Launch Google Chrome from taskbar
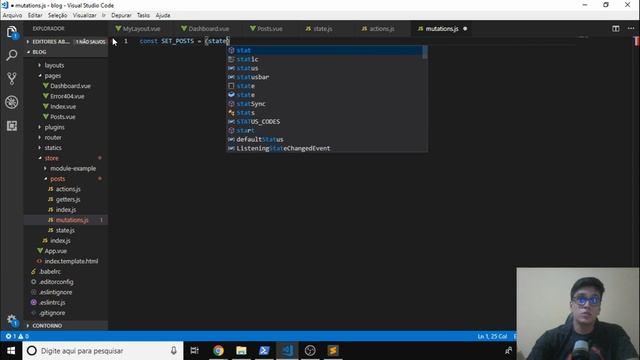 pos(218,351)
